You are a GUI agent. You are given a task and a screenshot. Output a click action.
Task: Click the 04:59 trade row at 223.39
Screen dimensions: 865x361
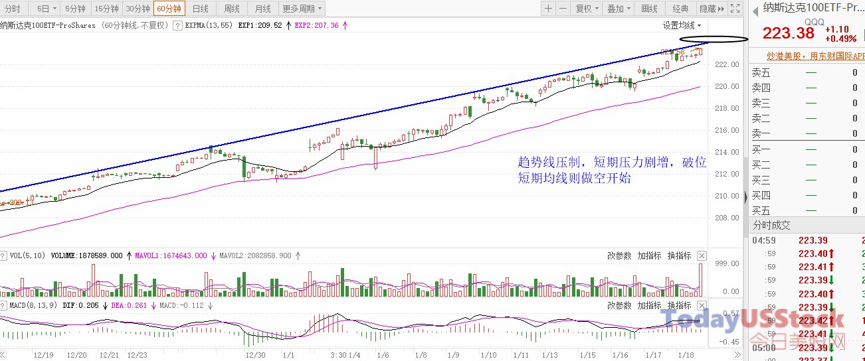(807, 240)
